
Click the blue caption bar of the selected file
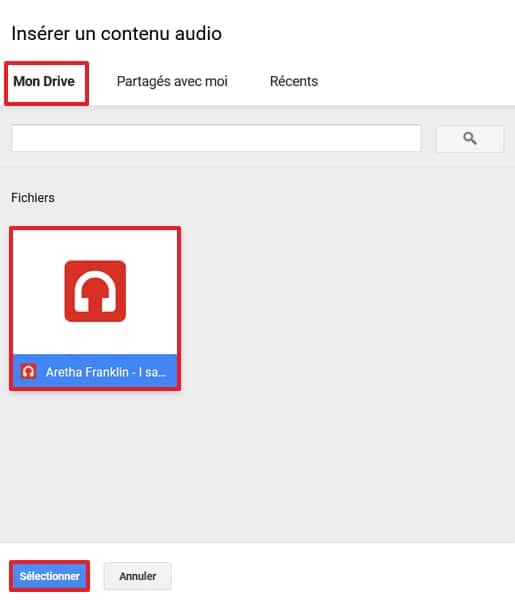(x=95, y=371)
